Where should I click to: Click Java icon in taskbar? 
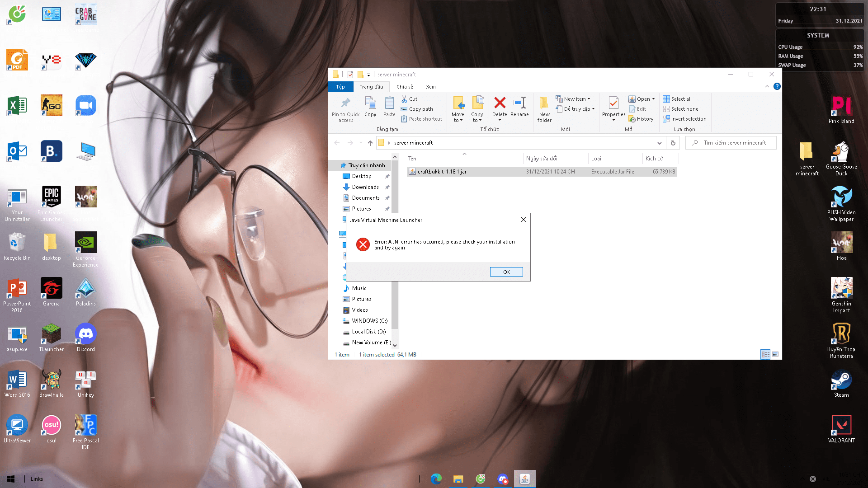[x=524, y=479]
